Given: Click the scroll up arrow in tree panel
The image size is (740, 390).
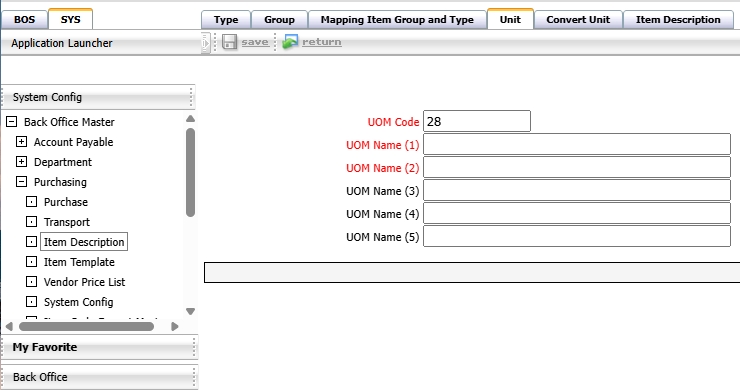Looking at the screenshot, I should click(x=190, y=119).
